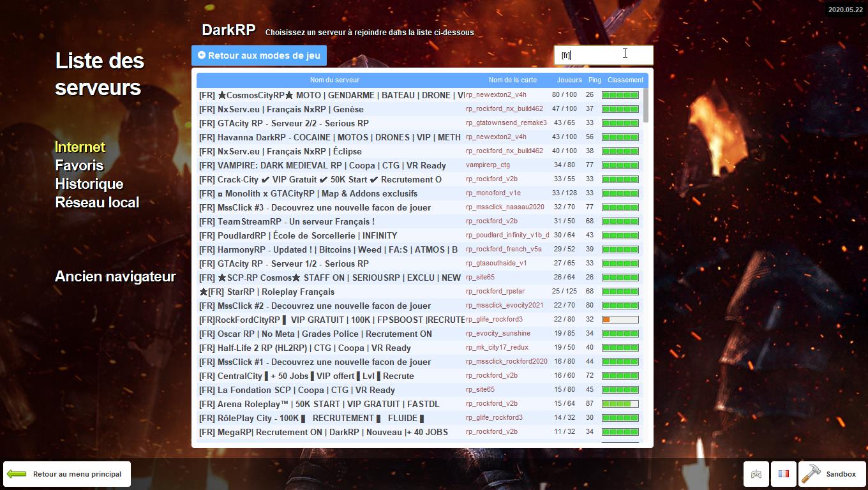868x490 pixels.
Task: Click the Sandbox hammer gamemode button
Action: pyautogui.click(x=828, y=474)
